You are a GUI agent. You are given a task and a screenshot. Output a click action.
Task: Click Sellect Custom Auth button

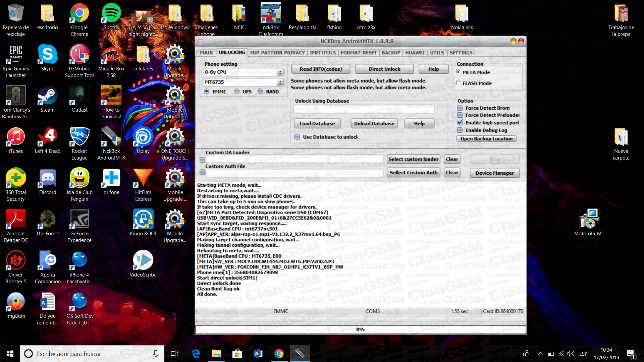[x=414, y=173]
